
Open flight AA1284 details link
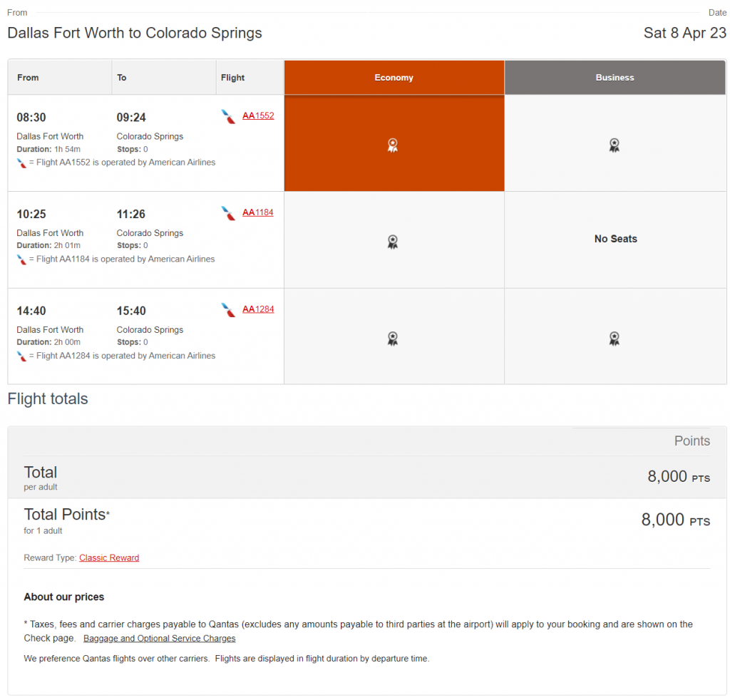[x=258, y=309]
